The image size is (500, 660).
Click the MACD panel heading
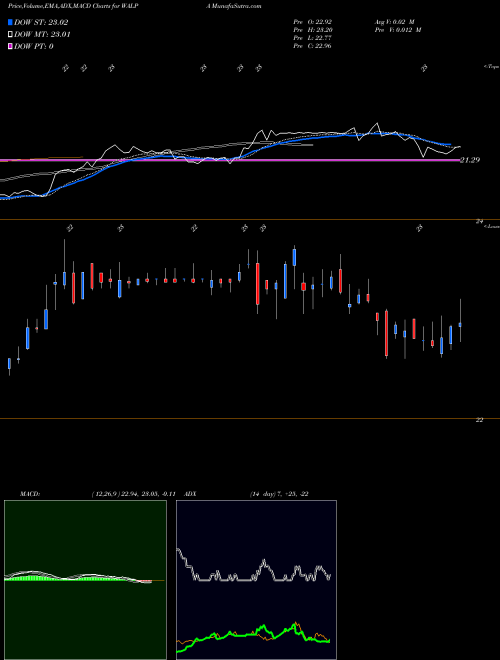coord(30,493)
